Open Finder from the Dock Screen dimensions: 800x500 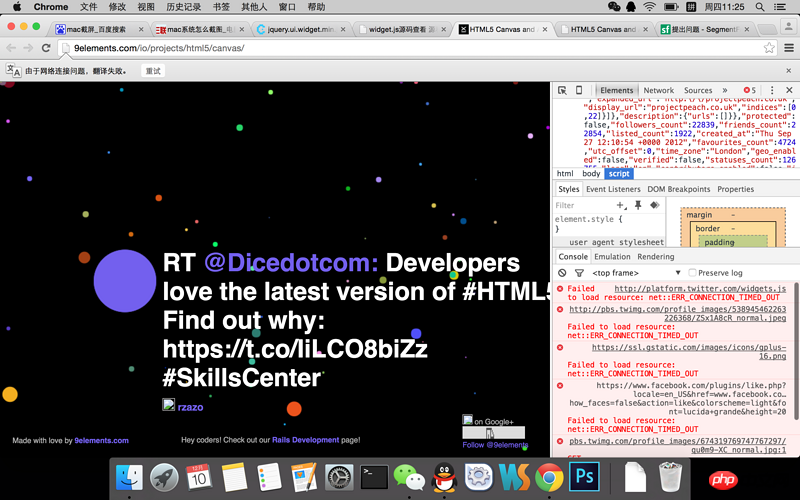point(129,478)
